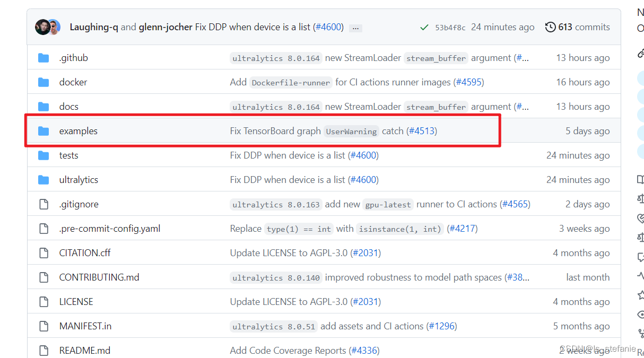Click the '3 weeks ago' timestamp
The width and height of the screenshot is (644, 358).
pos(585,229)
